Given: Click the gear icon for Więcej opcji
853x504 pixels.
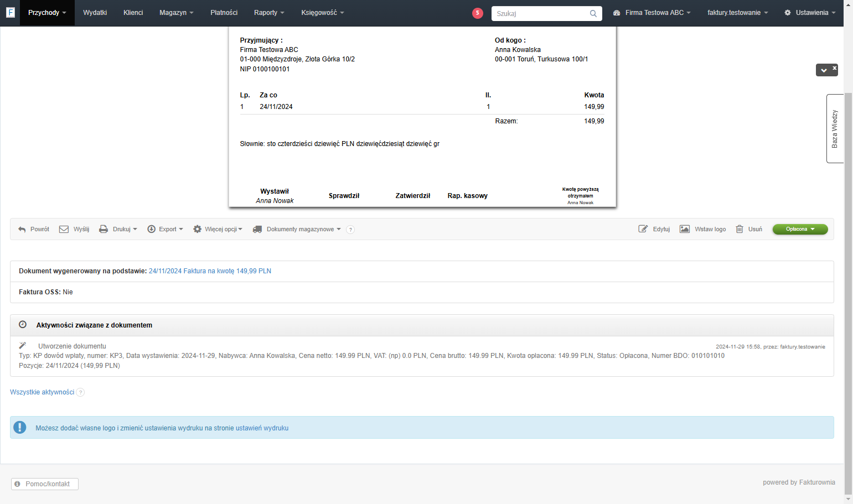Looking at the screenshot, I should [x=197, y=229].
